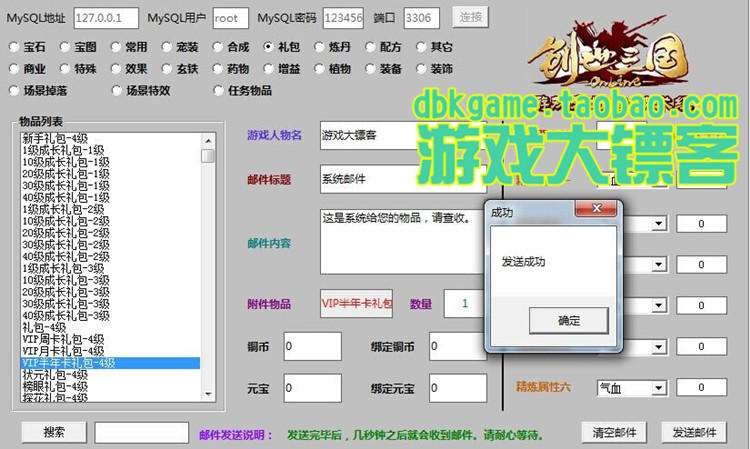
Task: Click the value field beside 精炼属性六
Action: (x=702, y=387)
